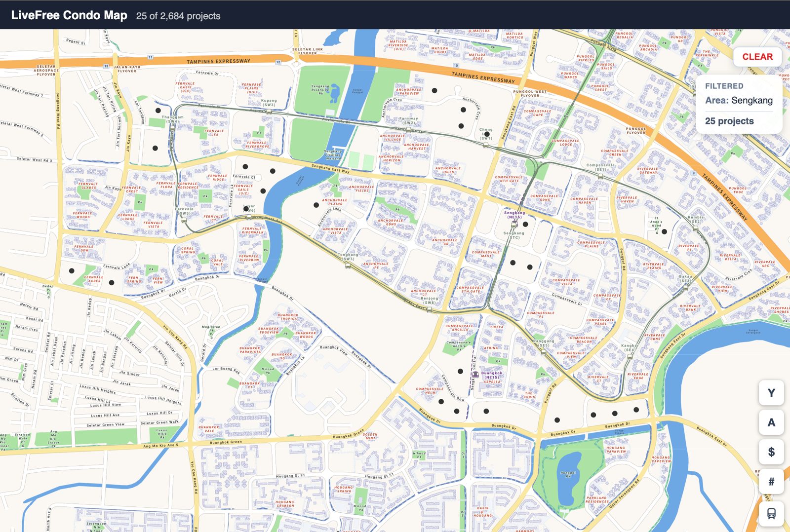Image resolution: width=790 pixels, height=532 pixels.
Task: Click the Renjong (SW8) station label
Action: [x=429, y=300]
